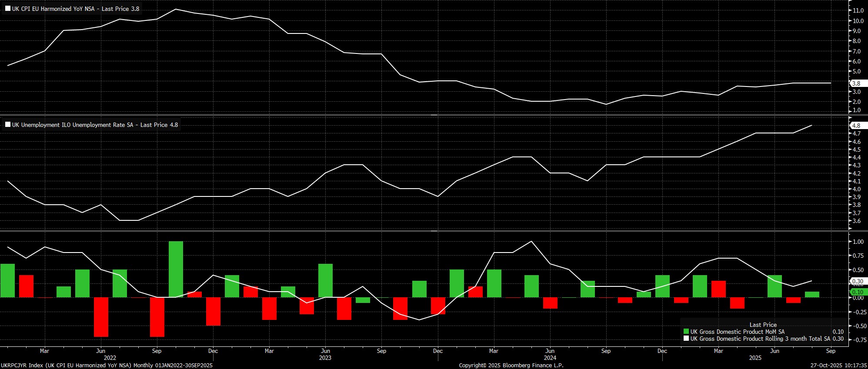Screen dimensions: 868x369
Task: Click the Copyright 2025 Bloomberg Finance text
Action: click(511, 365)
